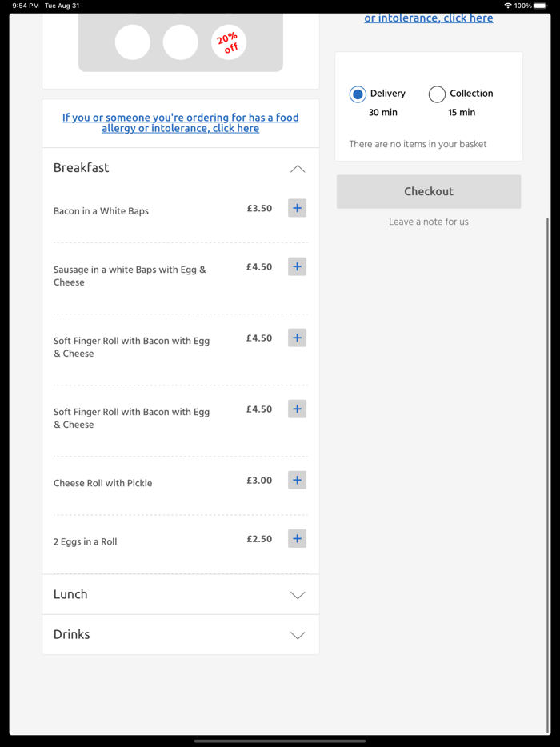The width and height of the screenshot is (560, 747).
Task: Add 2 Eggs in a Roll to basket
Action: pyautogui.click(x=297, y=538)
